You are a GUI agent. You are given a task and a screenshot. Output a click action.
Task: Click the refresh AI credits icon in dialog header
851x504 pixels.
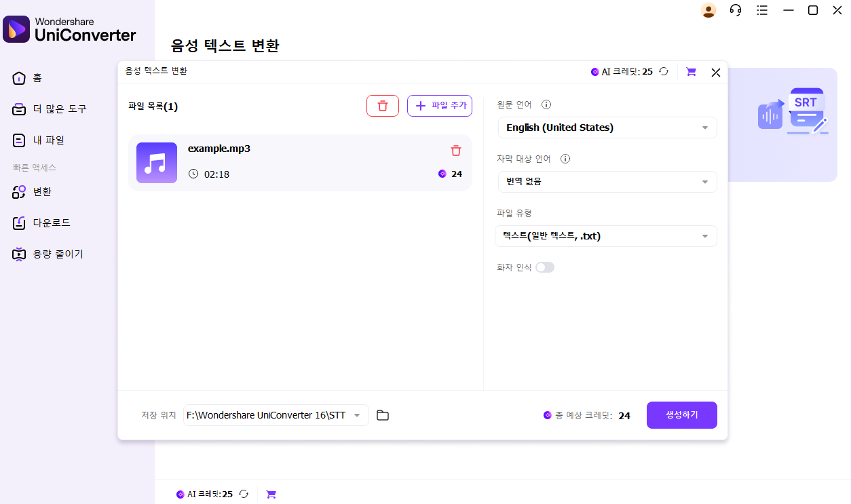[664, 72]
